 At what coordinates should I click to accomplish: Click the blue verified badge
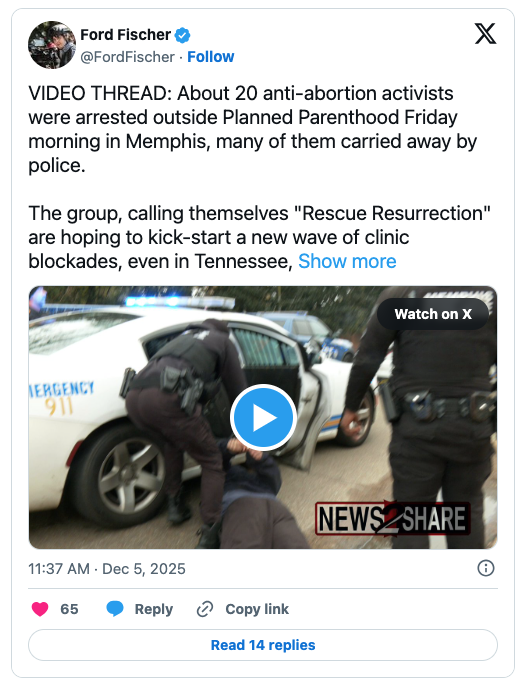click(x=182, y=35)
